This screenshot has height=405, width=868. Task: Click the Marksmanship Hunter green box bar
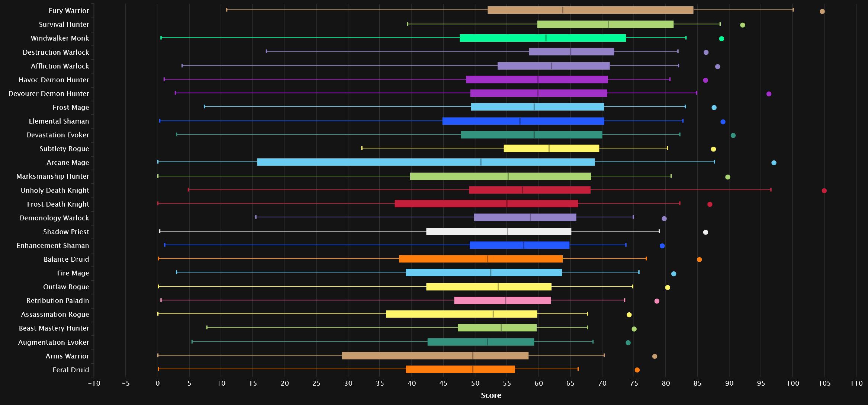point(501,176)
